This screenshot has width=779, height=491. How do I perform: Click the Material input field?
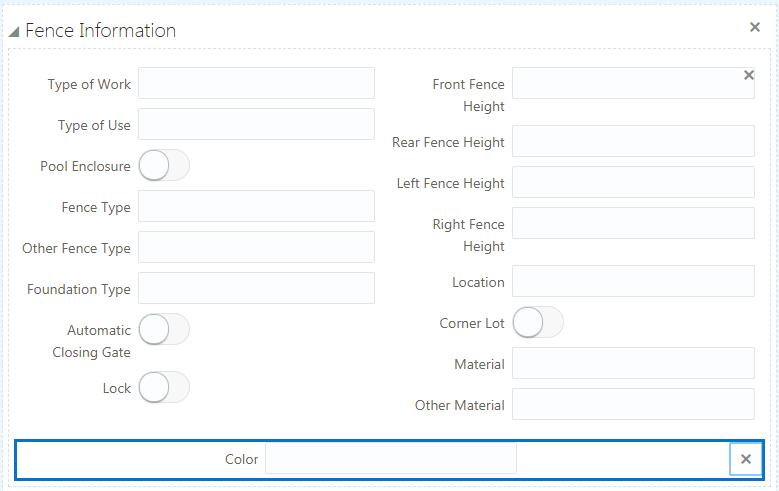tap(633, 363)
